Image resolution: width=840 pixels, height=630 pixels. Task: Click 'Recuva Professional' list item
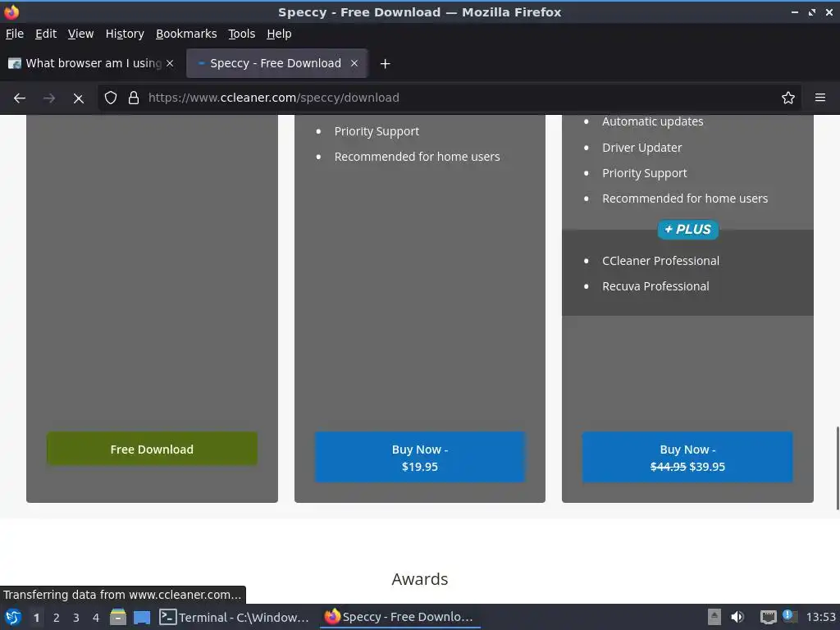655,286
